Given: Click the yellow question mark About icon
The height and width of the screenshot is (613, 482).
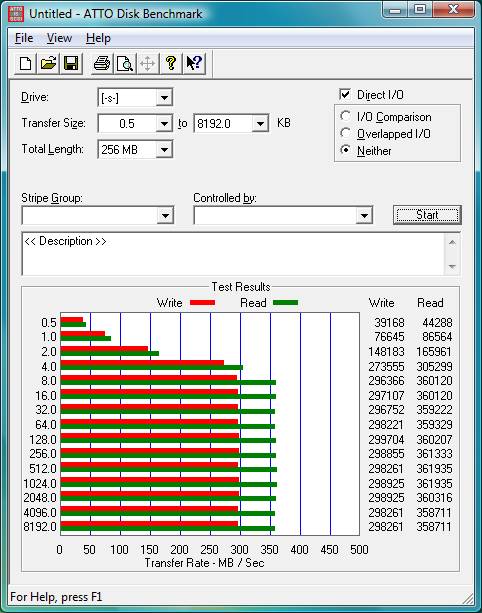Looking at the screenshot, I should coord(171,63).
